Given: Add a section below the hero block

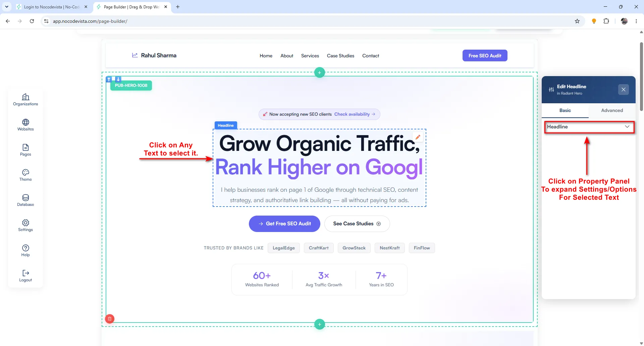Looking at the screenshot, I should coord(320,324).
